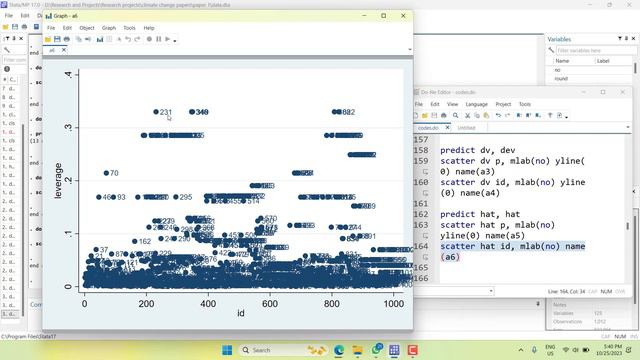640x360 pixels.
Task: Print the do-file from Do-file Editor toolbar
Action: (444, 116)
